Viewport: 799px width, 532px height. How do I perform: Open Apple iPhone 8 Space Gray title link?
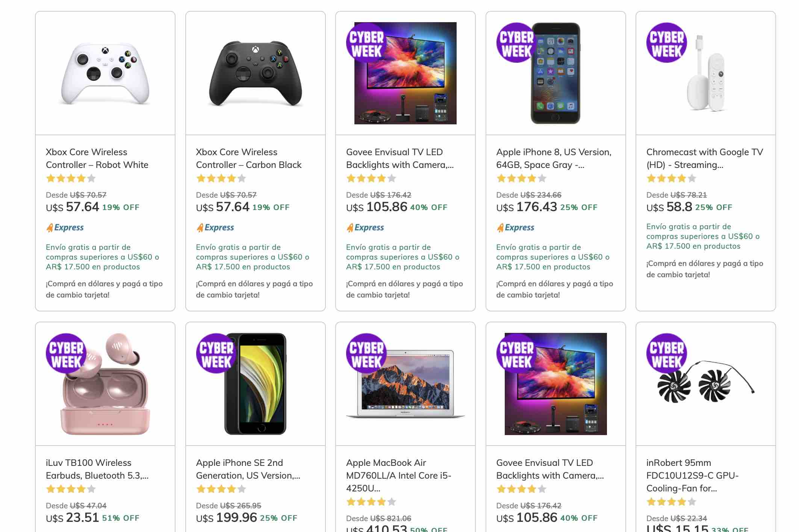tap(554, 159)
